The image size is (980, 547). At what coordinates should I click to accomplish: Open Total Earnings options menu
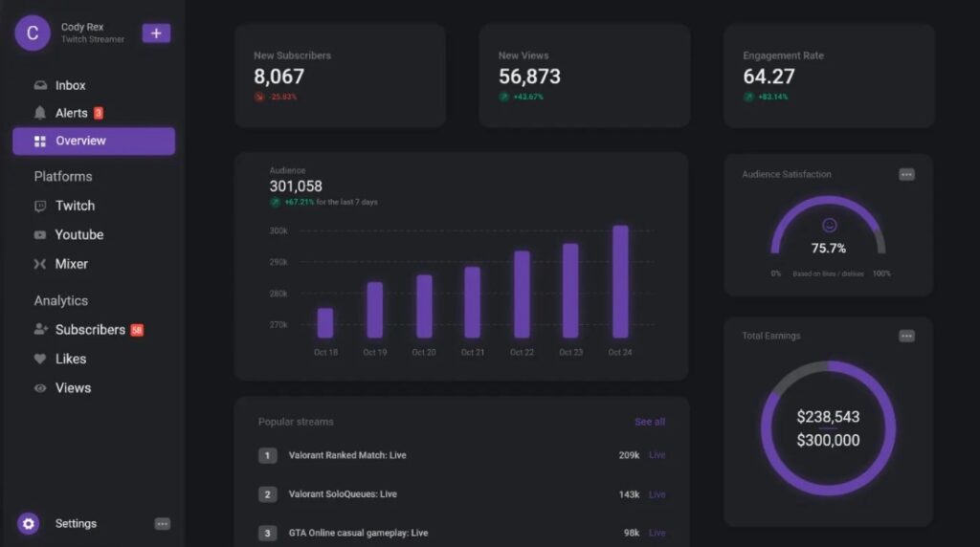pos(906,336)
